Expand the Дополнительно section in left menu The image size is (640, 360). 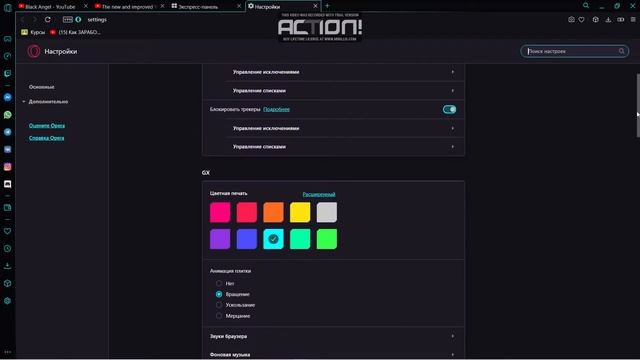[x=48, y=102]
